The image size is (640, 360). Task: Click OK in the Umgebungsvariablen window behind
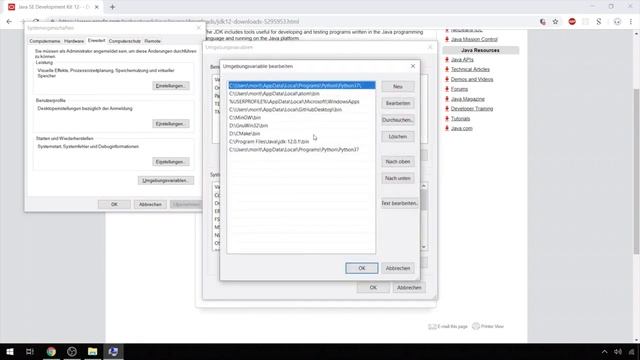373,287
